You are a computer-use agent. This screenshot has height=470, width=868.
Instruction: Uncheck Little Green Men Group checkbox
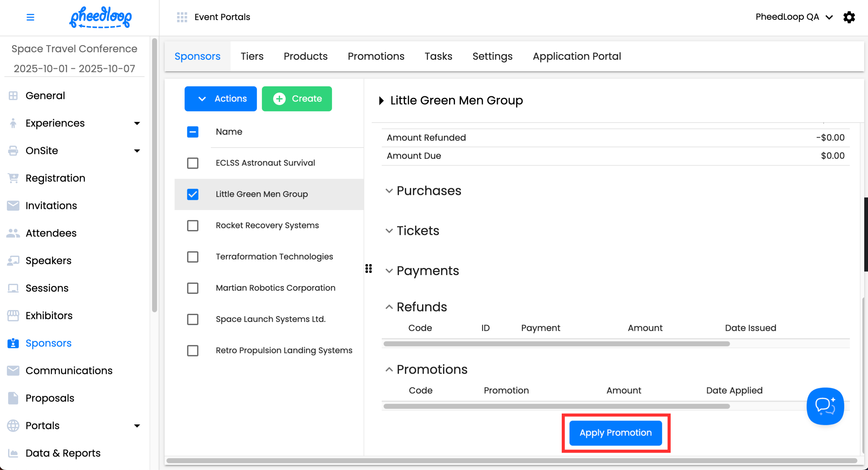click(x=193, y=194)
